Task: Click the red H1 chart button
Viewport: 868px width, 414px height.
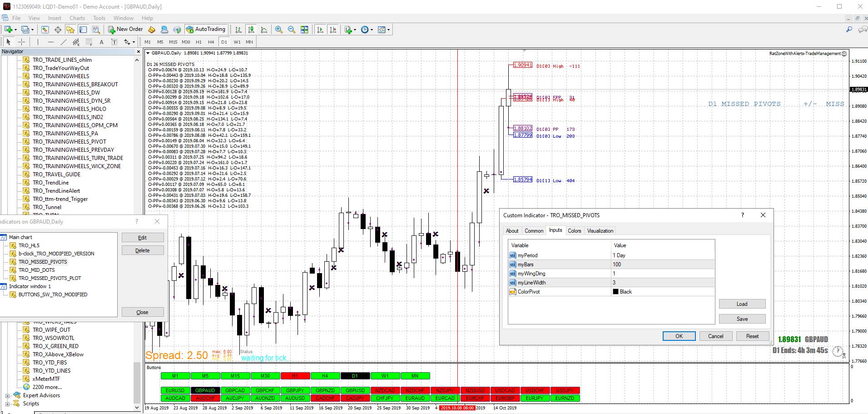Action: pyautogui.click(x=295, y=376)
